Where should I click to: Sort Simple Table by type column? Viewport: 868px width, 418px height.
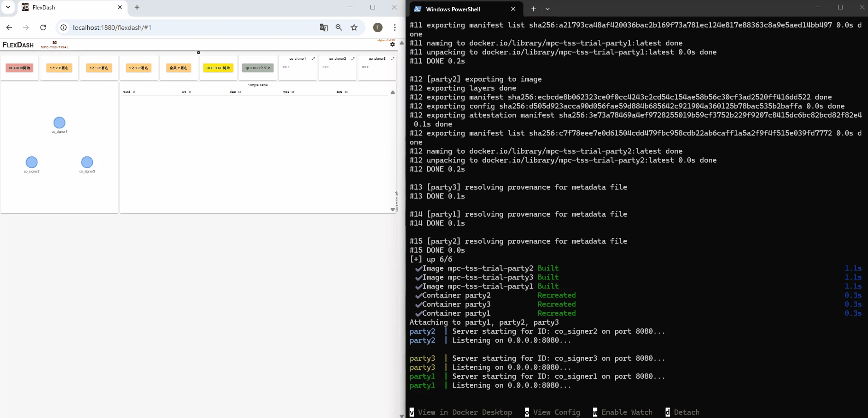click(288, 92)
